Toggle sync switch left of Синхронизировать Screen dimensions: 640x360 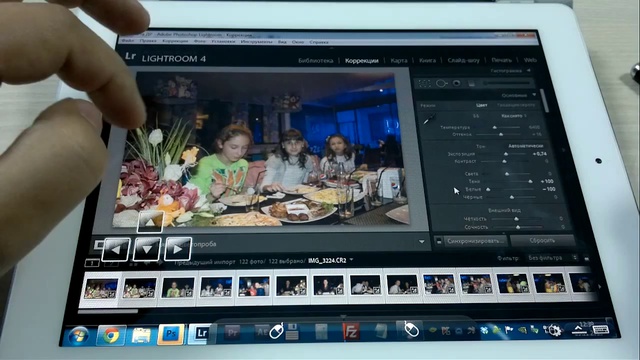click(x=438, y=241)
